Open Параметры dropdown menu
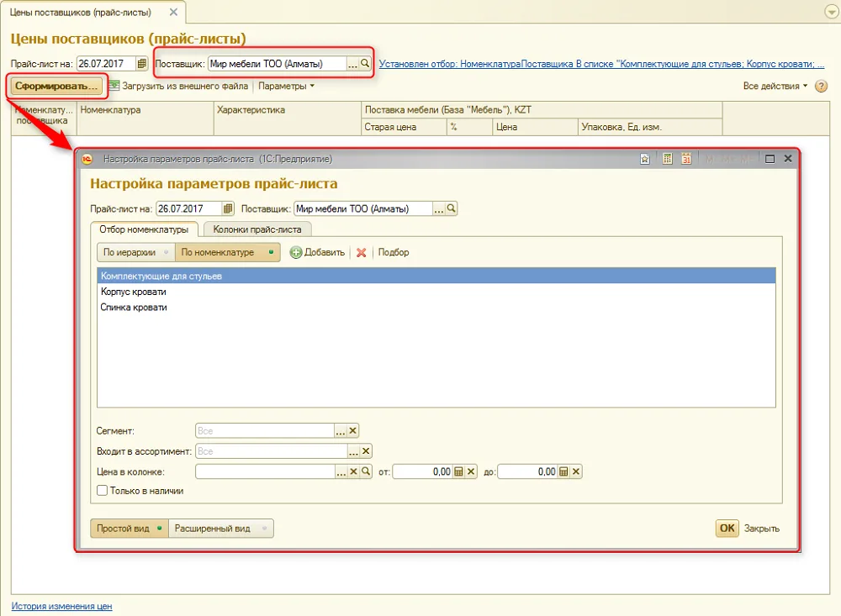The height and width of the screenshot is (616, 841). [287, 86]
